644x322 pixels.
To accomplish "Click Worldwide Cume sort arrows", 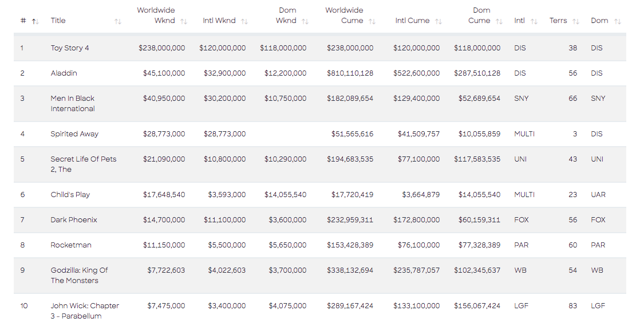I will (x=372, y=21).
